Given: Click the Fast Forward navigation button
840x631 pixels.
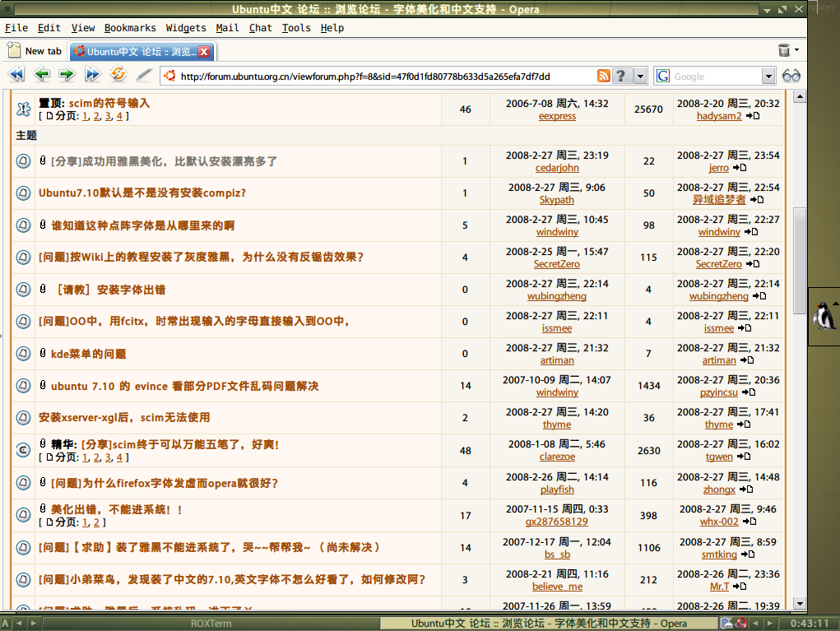Looking at the screenshot, I should pos(93,74).
